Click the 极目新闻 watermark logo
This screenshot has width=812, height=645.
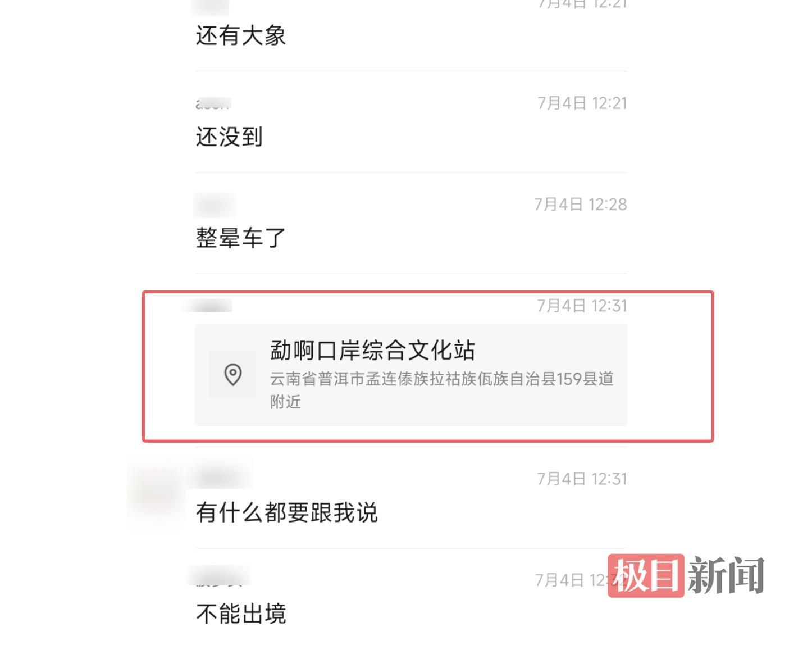coord(686,575)
